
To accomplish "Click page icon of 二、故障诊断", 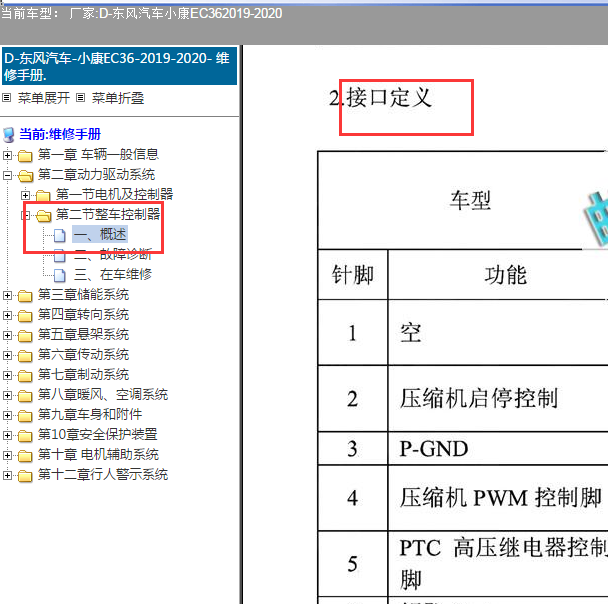I will click(59, 255).
